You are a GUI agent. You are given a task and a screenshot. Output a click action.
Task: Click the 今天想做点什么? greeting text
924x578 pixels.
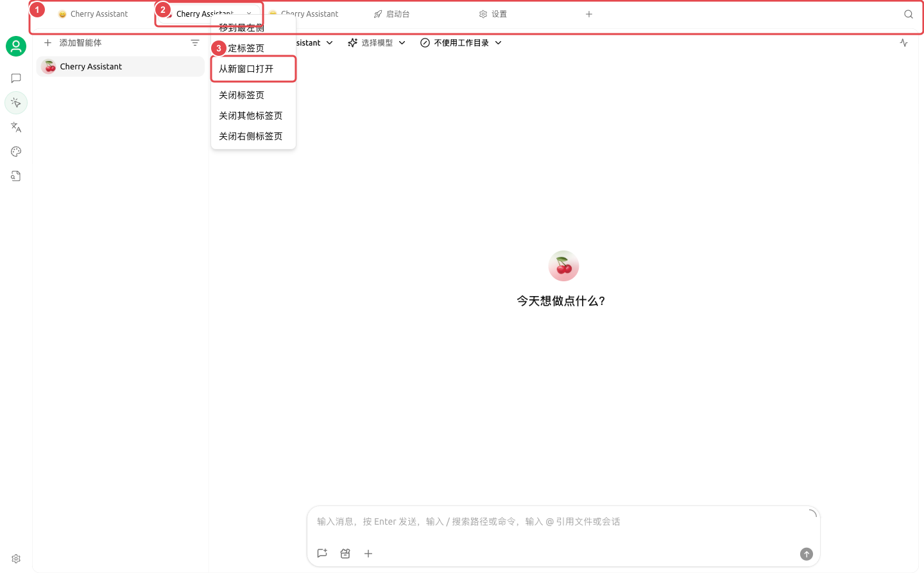coord(561,301)
